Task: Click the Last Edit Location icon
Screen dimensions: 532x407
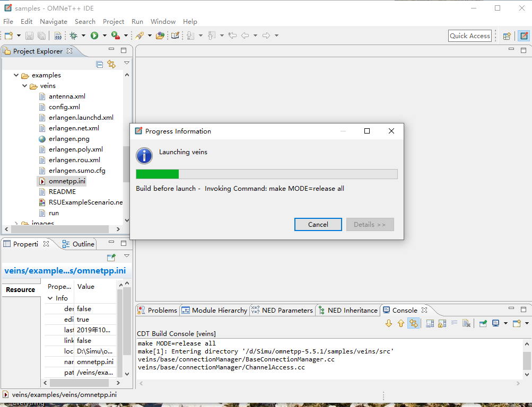Action: point(232,36)
